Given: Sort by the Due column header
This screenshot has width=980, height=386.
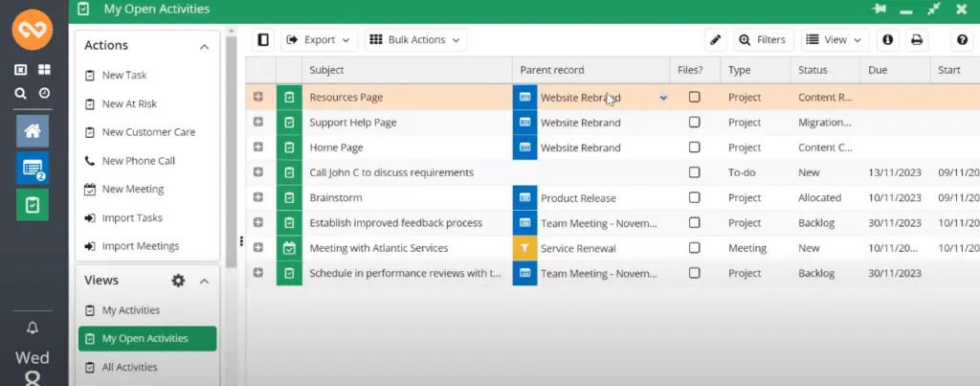Looking at the screenshot, I should coord(895,70).
